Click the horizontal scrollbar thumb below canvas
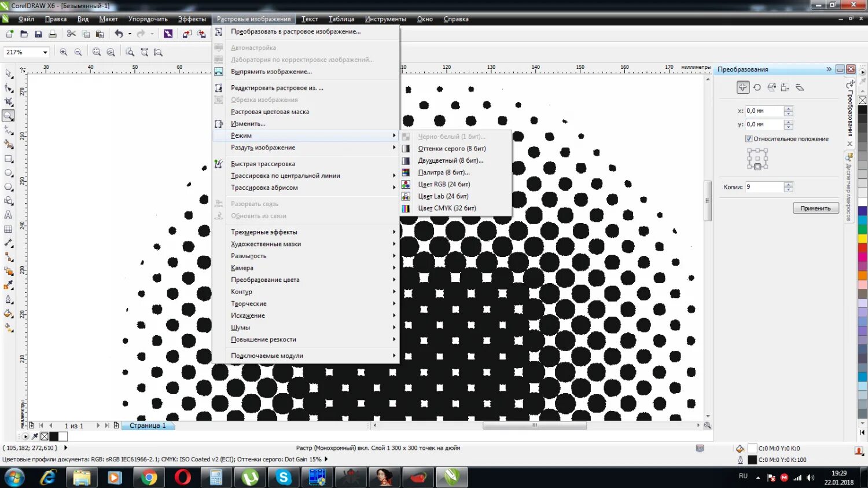 tap(535, 425)
